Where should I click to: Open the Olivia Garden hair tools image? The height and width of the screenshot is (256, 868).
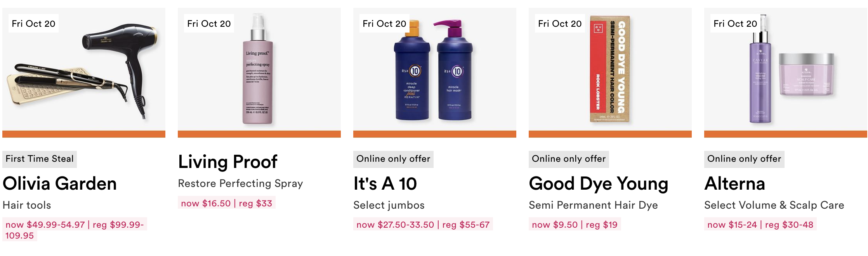tap(84, 73)
